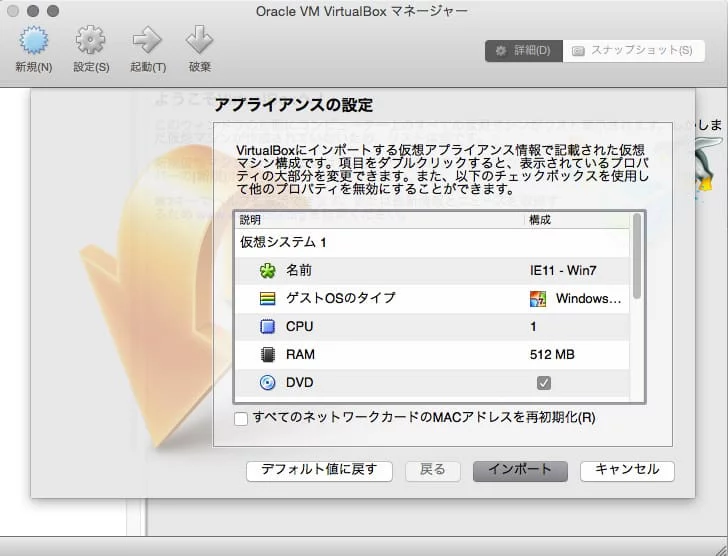The height and width of the screenshot is (556, 728).
Task: Select the CPU value 1
Action: coord(533,327)
